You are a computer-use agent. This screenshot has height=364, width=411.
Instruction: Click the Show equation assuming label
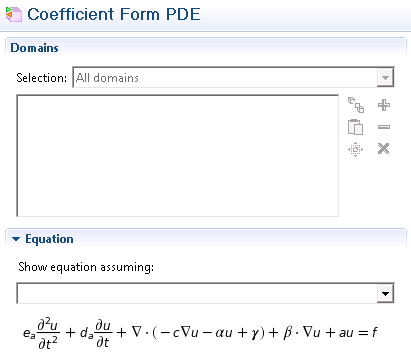(x=86, y=267)
